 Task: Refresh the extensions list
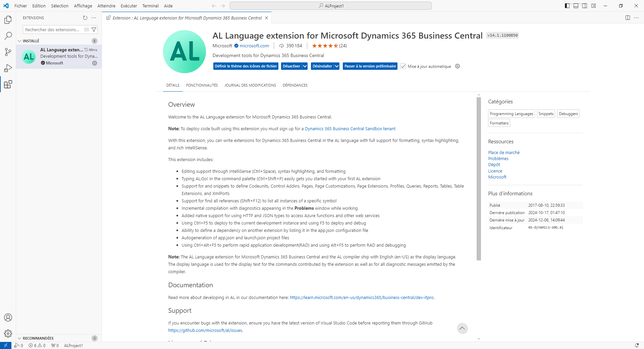tap(85, 18)
